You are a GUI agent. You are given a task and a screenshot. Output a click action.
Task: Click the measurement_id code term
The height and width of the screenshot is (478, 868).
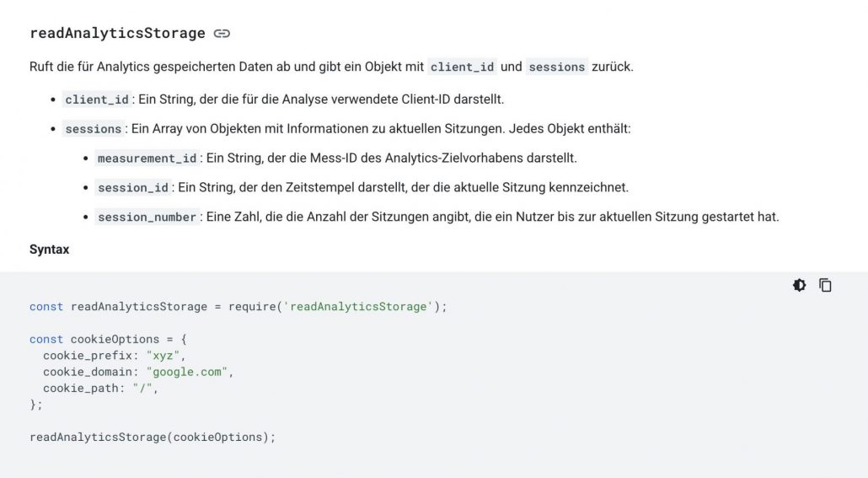point(147,158)
